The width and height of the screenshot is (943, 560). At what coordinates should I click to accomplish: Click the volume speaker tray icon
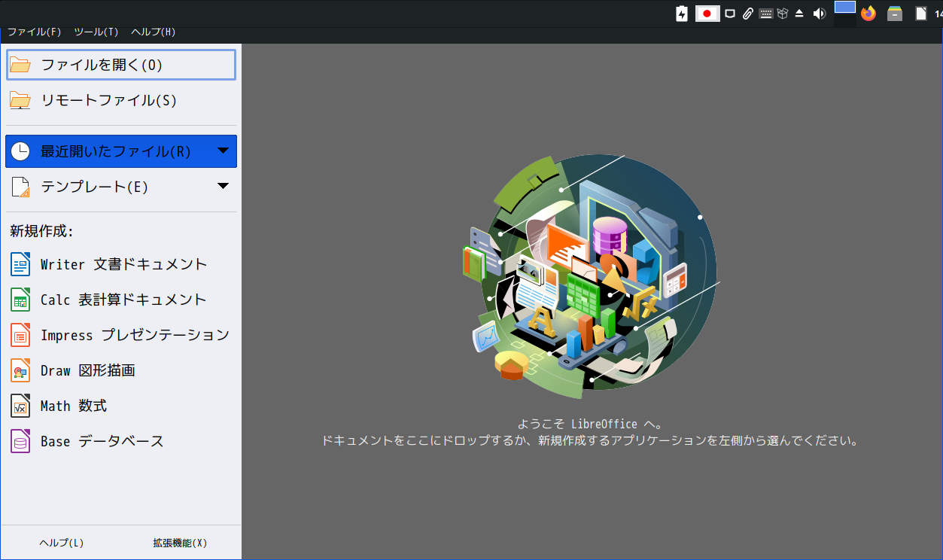(x=820, y=14)
